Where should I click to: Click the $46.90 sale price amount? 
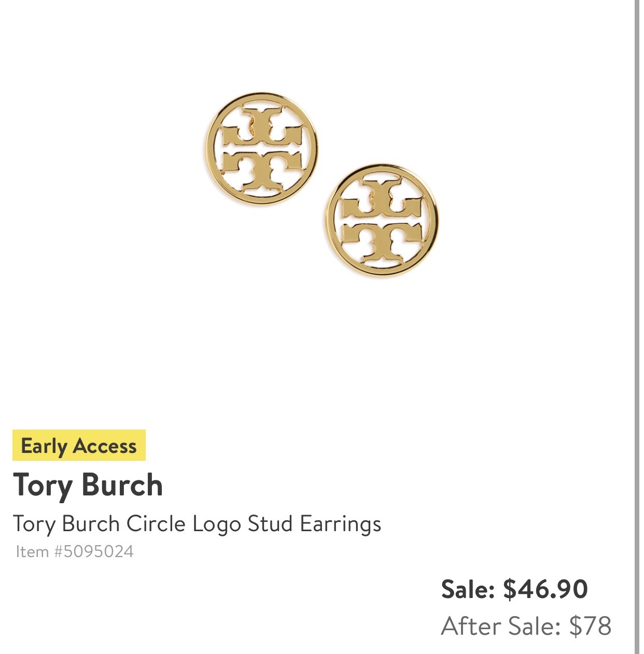point(545,589)
